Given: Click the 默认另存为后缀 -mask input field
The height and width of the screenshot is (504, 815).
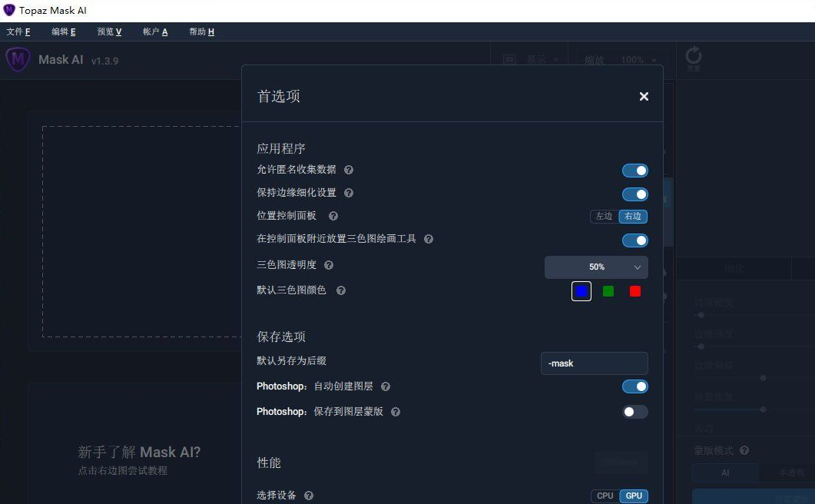Looking at the screenshot, I should click(x=594, y=363).
